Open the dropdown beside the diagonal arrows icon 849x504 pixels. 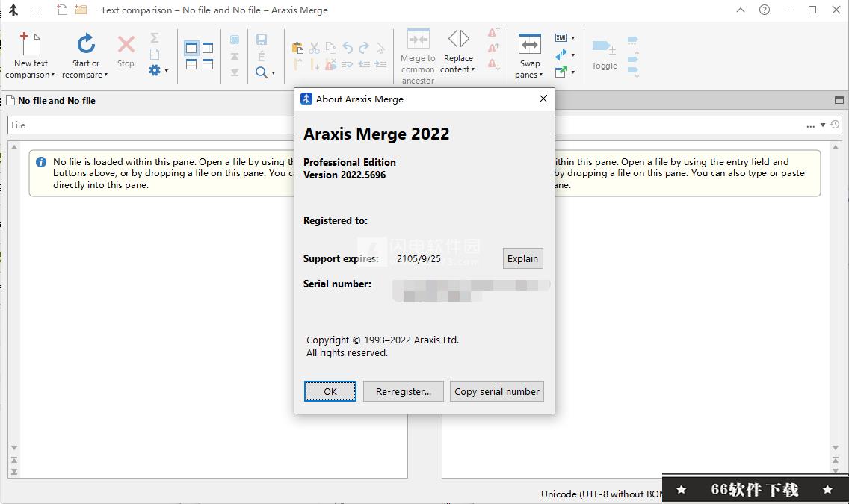pyautogui.click(x=573, y=55)
